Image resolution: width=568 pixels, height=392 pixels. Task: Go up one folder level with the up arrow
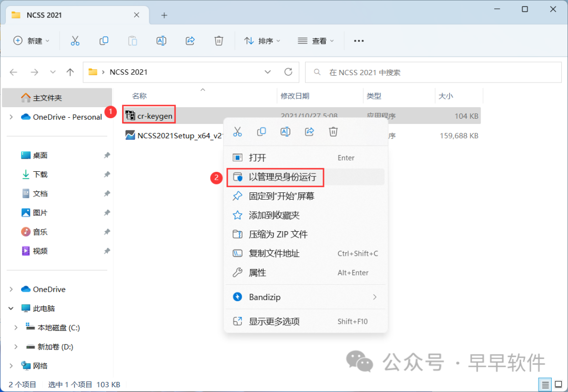(x=70, y=72)
